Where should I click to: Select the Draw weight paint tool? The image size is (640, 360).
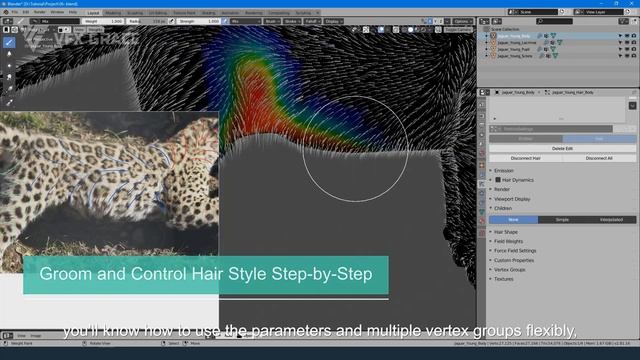point(9,42)
